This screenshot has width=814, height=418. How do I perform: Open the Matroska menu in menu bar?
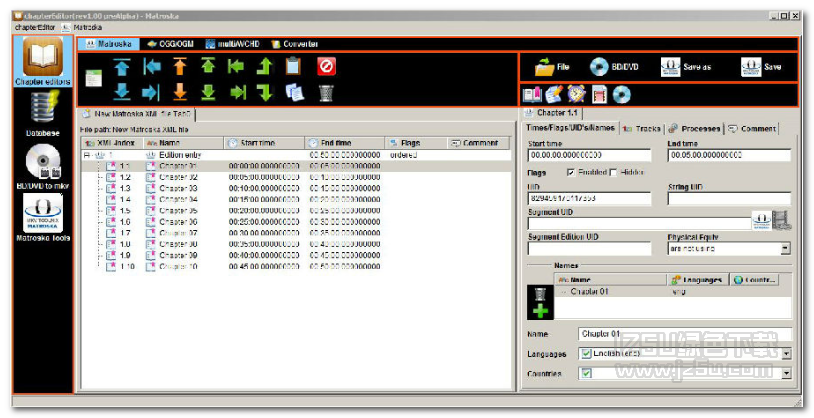tap(83, 28)
